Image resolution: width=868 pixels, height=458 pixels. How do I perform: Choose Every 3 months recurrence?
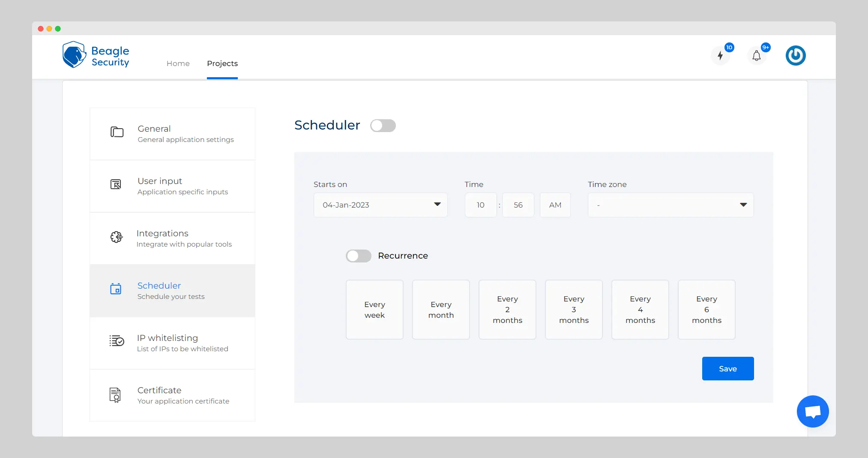(574, 310)
